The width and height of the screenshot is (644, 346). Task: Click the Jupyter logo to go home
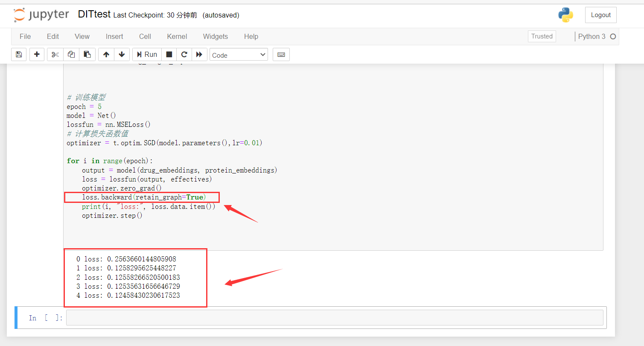coord(41,15)
